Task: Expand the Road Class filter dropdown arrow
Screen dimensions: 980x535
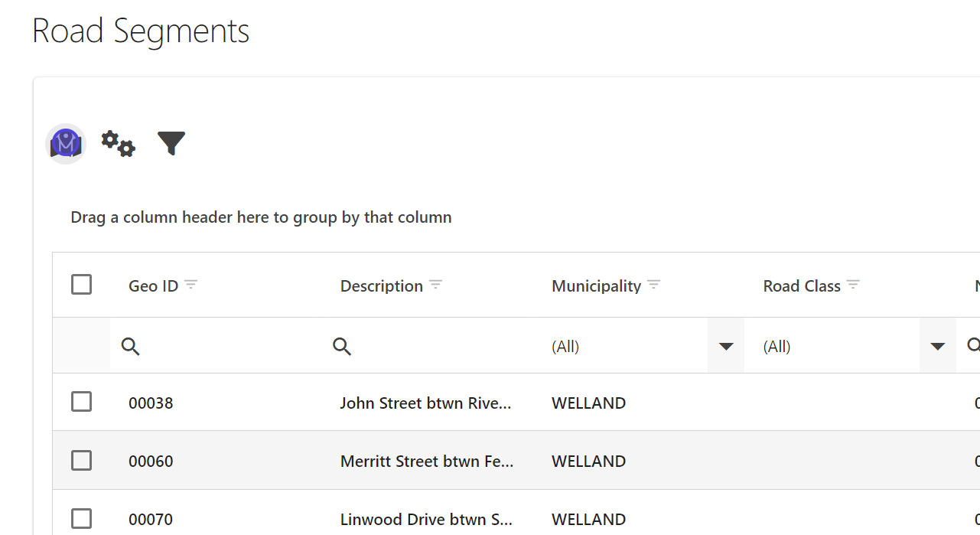Action: click(937, 347)
